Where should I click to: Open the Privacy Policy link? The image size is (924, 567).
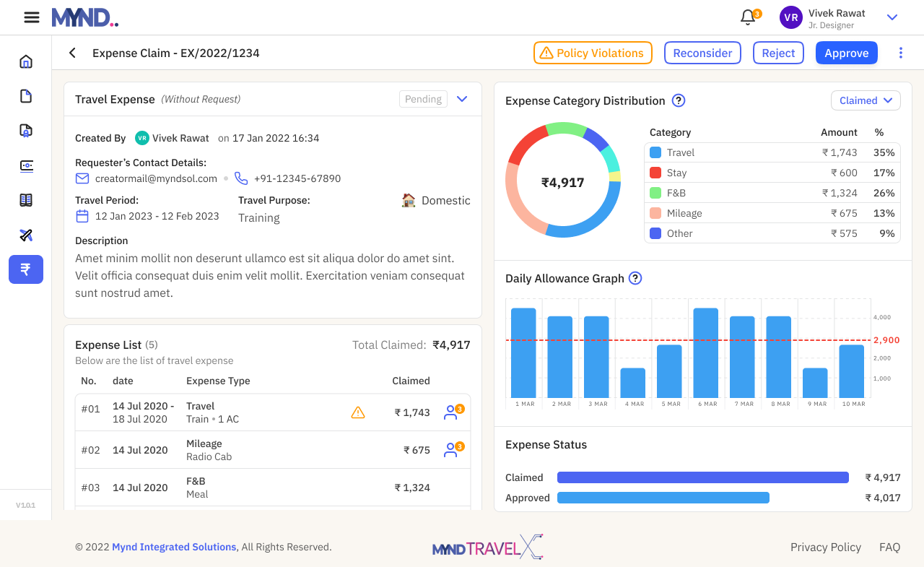pyautogui.click(x=825, y=547)
